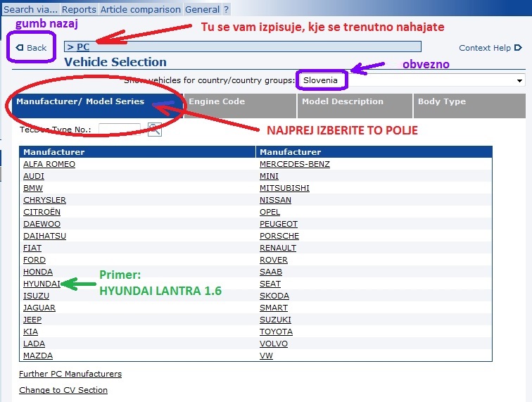Open the question mark help menu
The width and height of the screenshot is (532, 402).
pyautogui.click(x=227, y=9)
